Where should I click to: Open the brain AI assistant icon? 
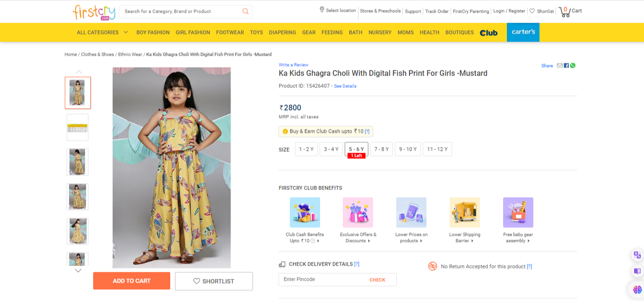click(x=637, y=289)
